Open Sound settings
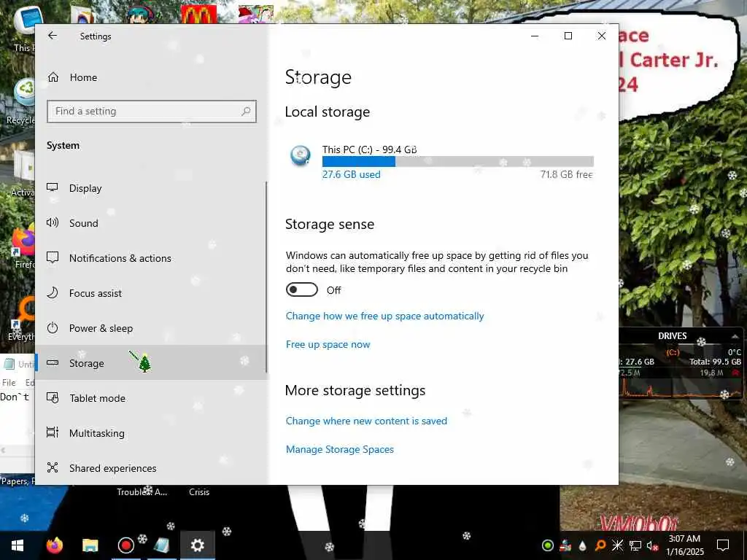The width and height of the screenshot is (747, 560). [152, 223]
